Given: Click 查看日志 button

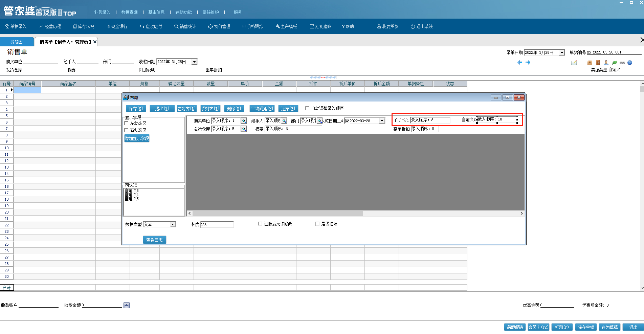Looking at the screenshot, I should [x=154, y=240].
